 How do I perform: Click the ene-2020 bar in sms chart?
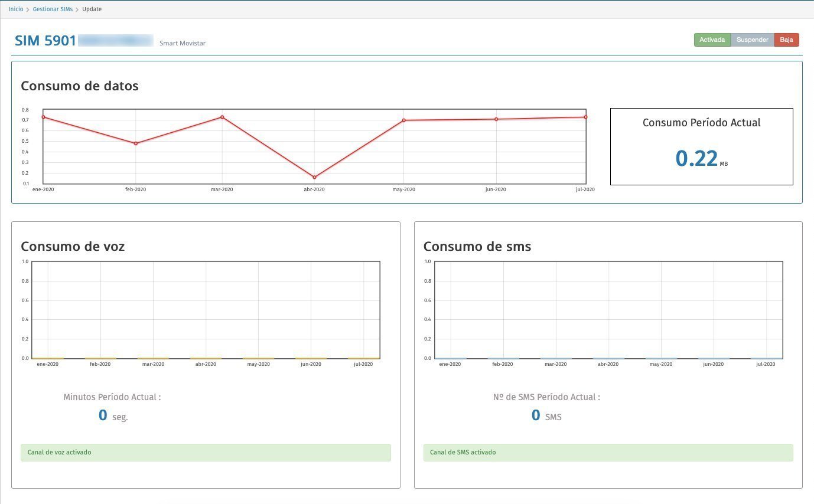tap(450, 358)
